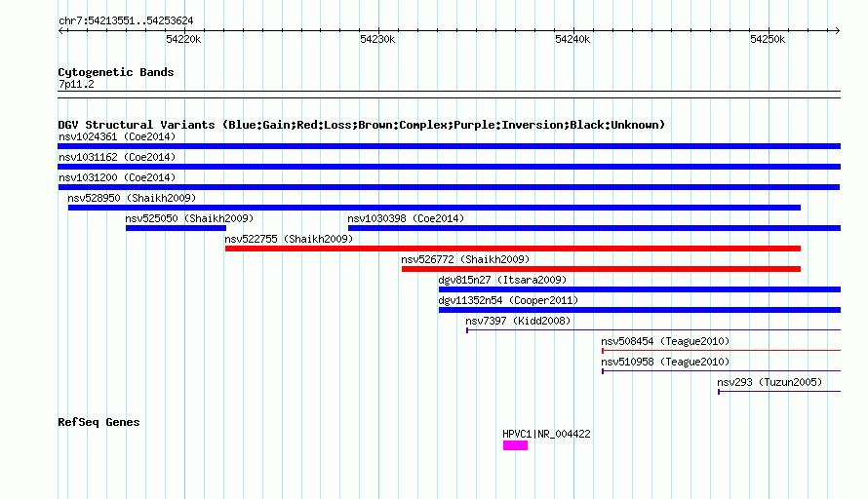
Task: Click the nsv1024361 (Coe2014) blue gain bar
Action: (449, 146)
